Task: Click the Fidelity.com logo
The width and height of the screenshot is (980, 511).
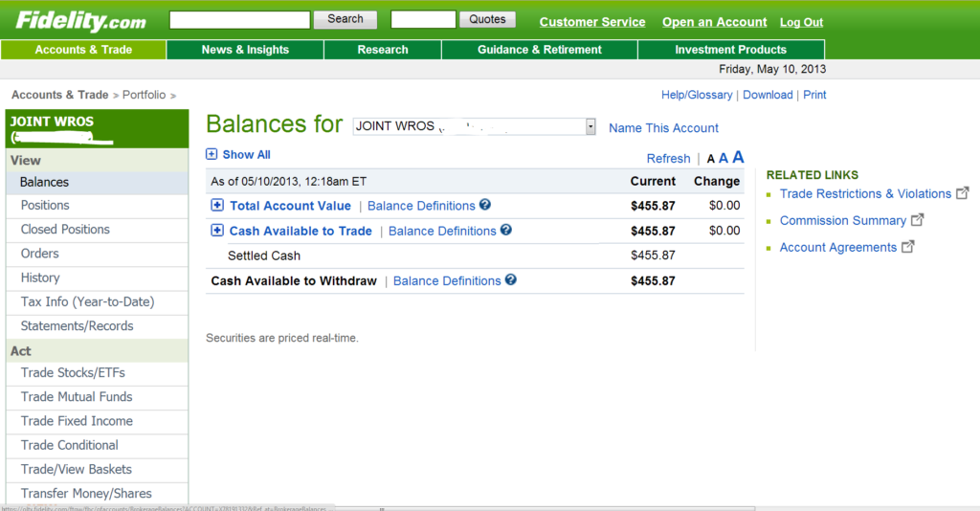Action: (81, 21)
